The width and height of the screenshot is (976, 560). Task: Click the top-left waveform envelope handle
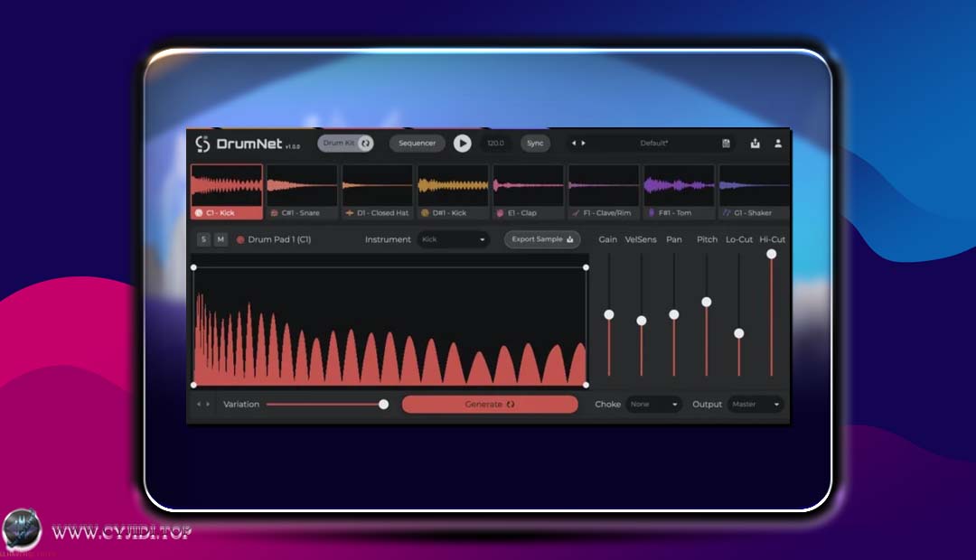(x=193, y=267)
